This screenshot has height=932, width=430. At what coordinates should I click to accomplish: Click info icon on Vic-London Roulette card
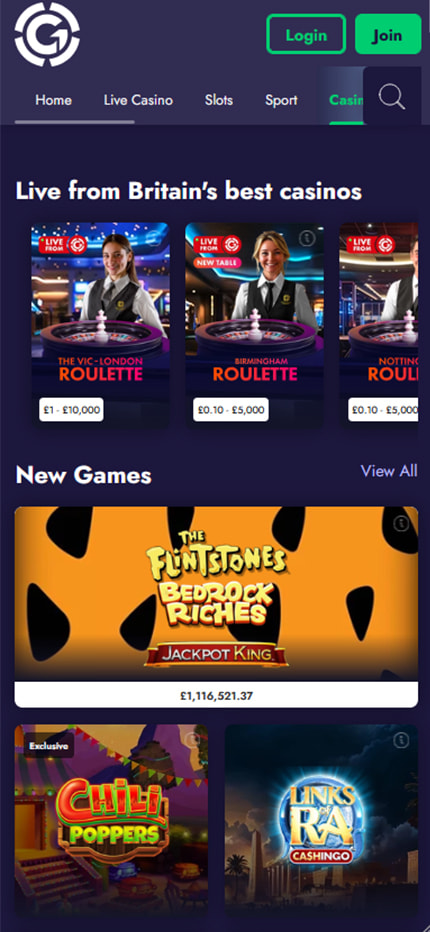pos(155,238)
